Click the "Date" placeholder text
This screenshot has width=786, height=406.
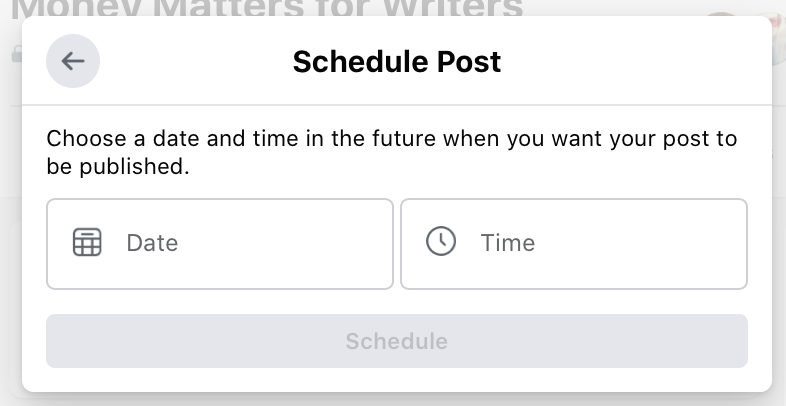[152, 243]
